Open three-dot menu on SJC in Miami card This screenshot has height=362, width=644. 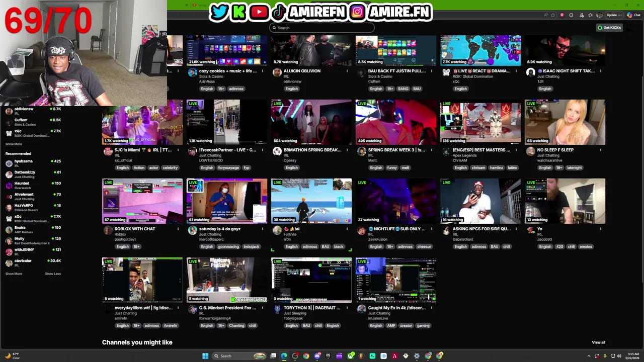[178, 150]
